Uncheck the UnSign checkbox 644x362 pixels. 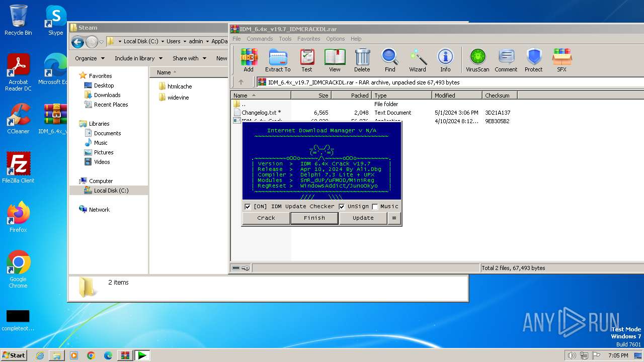coord(342,207)
